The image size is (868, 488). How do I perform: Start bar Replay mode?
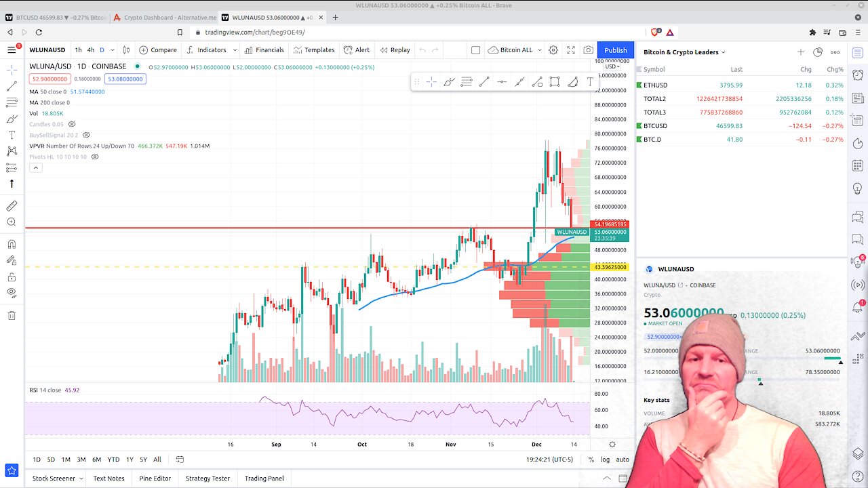click(x=395, y=49)
